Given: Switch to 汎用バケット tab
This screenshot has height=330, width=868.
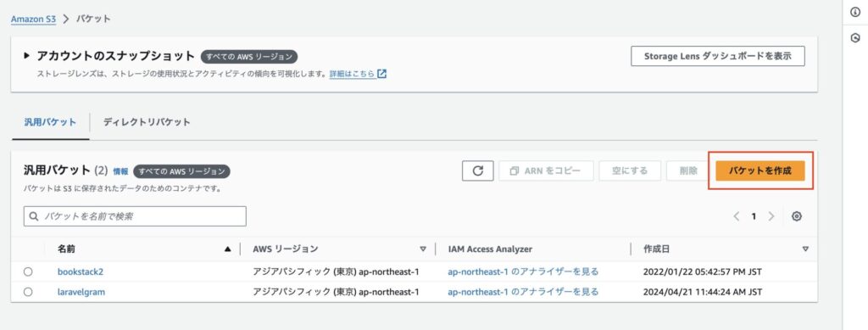Looking at the screenshot, I should pyautogui.click(x=50, y=122).
